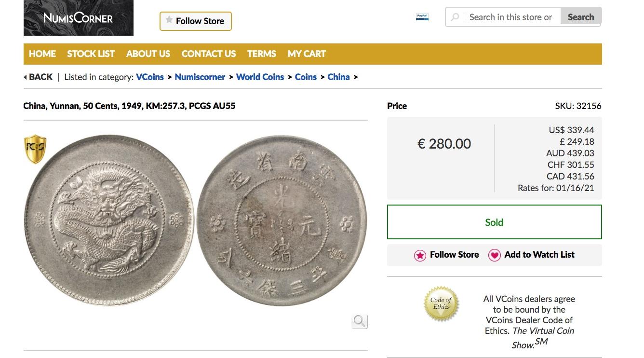The width and height of the screenshot is (644, 358).
Task: Click the PCGS gold shield badge
Action: (x=35, y=149)
